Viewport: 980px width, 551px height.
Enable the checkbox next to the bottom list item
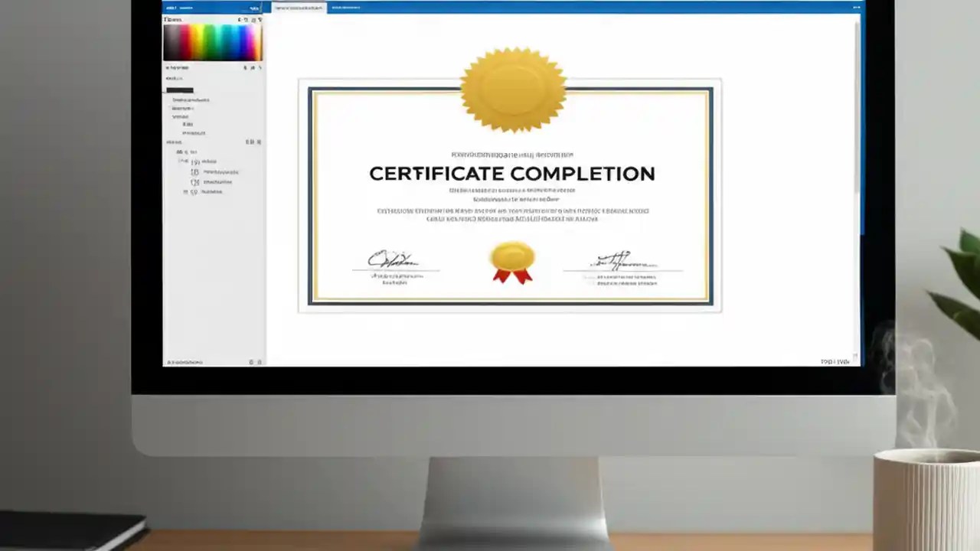[x=184, y=192]
